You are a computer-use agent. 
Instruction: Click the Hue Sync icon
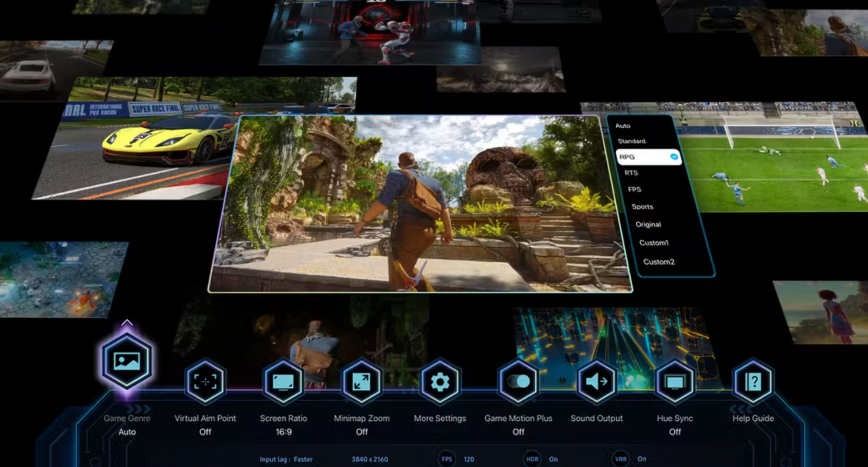pyautogui.click(x=675, y=382)
